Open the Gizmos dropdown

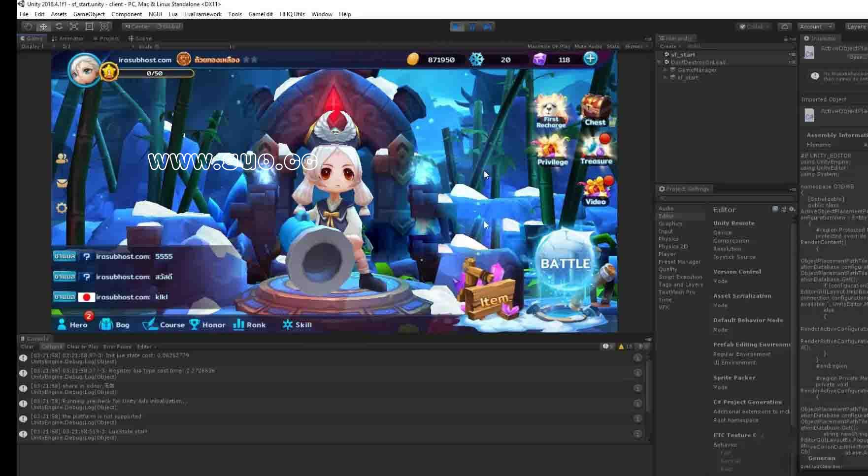(635, 46)
